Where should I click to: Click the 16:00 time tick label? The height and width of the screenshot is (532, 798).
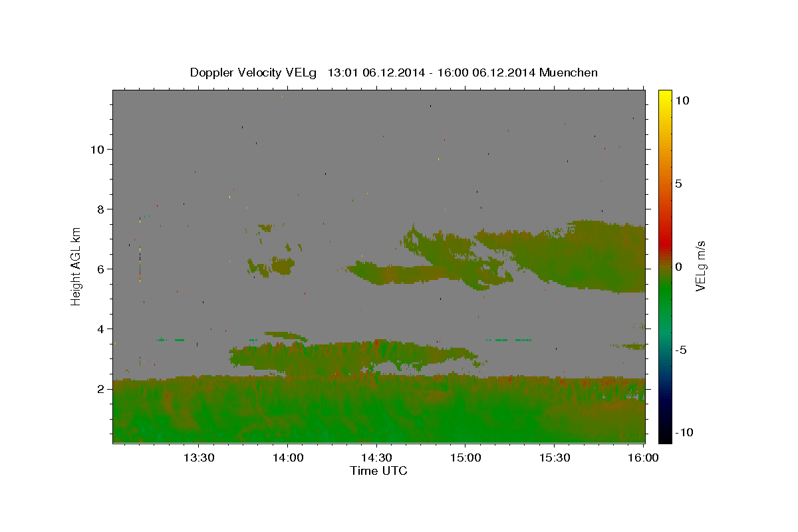tap(642, 458)
